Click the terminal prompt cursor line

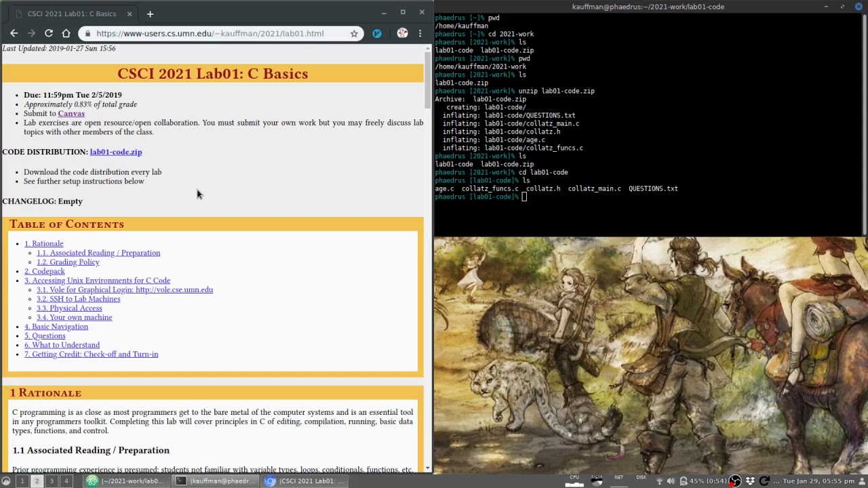(x=524, y=197)
